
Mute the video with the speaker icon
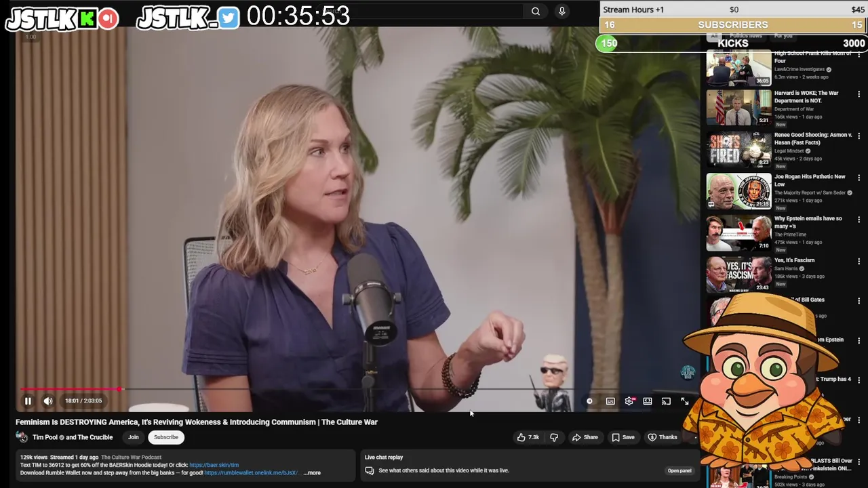click(x=48, y=401)
